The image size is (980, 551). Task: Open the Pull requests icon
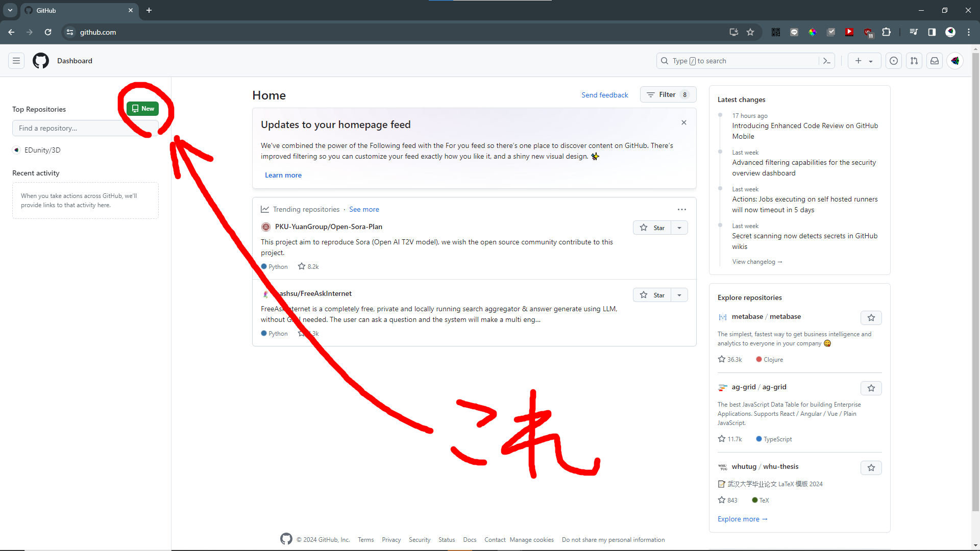click(x=914, y=61)
